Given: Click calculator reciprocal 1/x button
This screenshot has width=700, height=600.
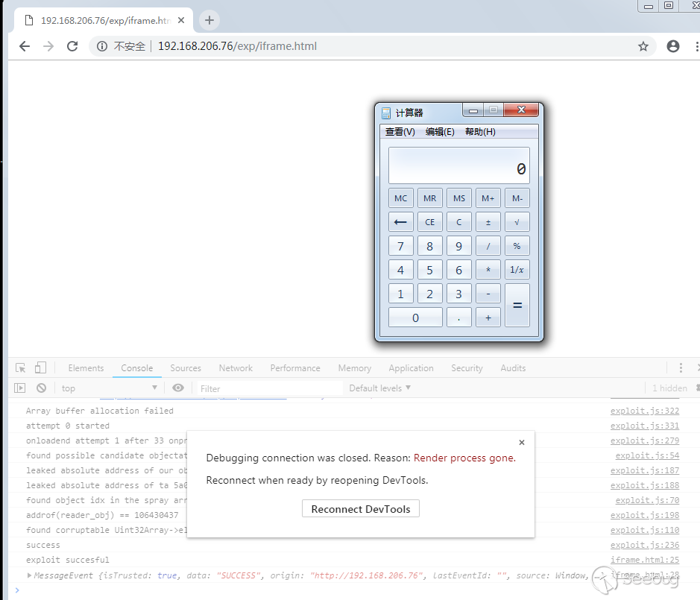Looking at the screenshot, I should point(517,270).
